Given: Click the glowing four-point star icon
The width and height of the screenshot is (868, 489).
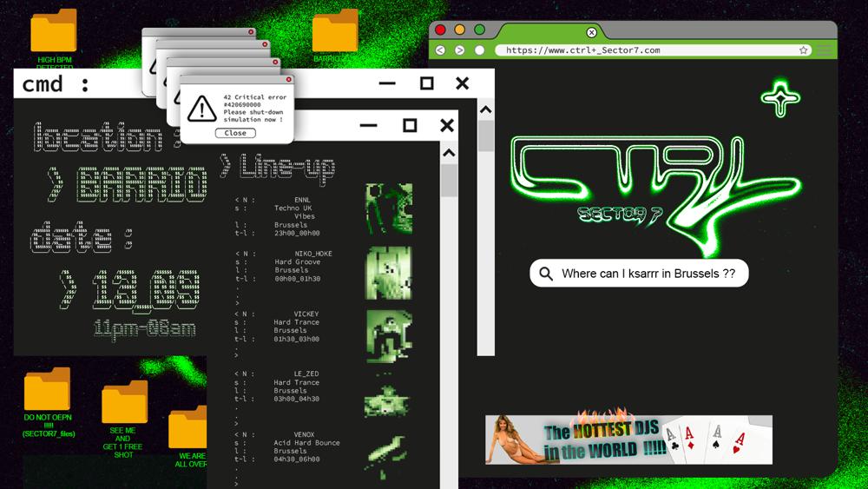Looking at the screenshot, I should 780,99.
